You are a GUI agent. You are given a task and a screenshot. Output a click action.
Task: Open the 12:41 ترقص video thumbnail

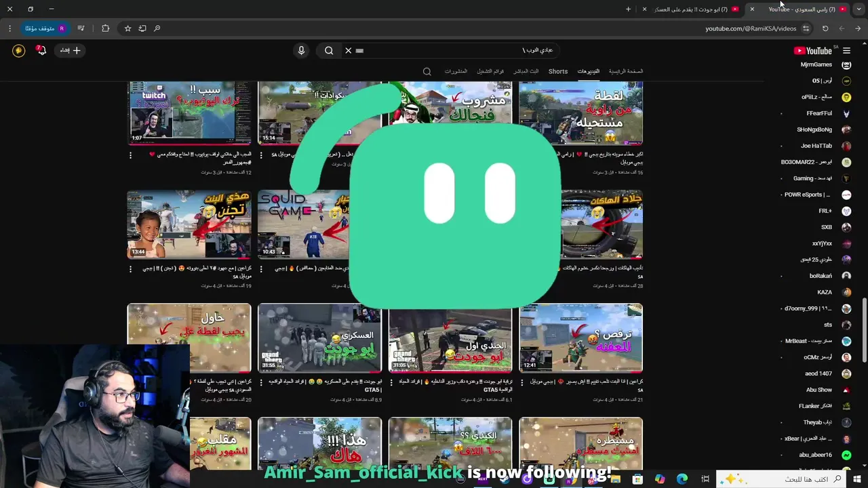(580, 338)
